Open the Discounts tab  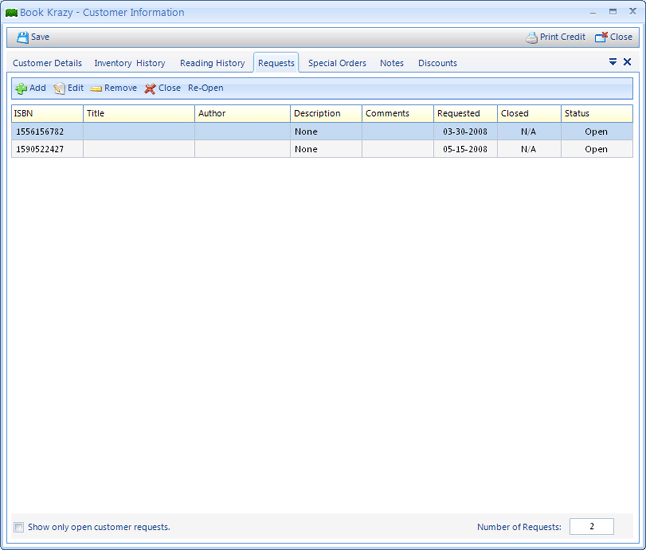(438, 63)
